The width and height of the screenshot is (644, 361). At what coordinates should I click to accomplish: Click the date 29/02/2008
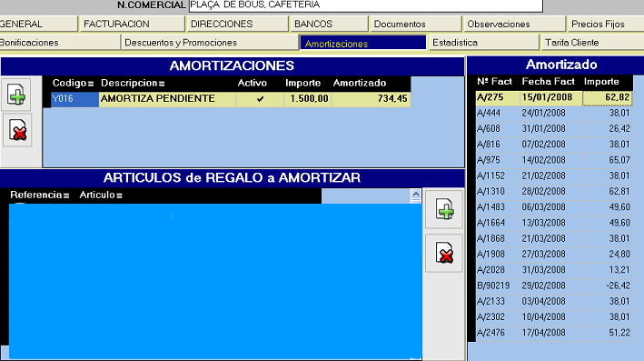544,286
